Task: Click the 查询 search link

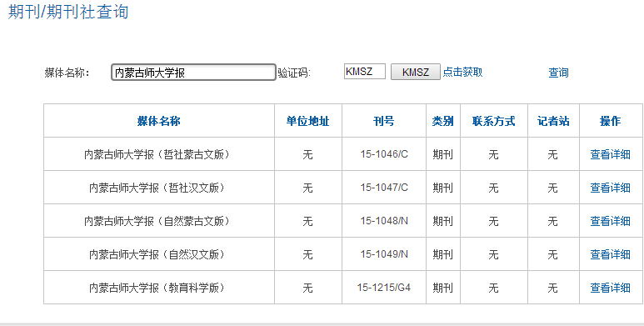Action: 558,73
